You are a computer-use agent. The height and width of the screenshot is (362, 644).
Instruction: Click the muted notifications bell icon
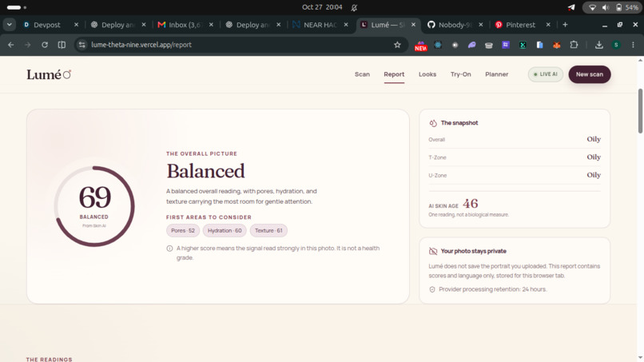pos(354,7)
